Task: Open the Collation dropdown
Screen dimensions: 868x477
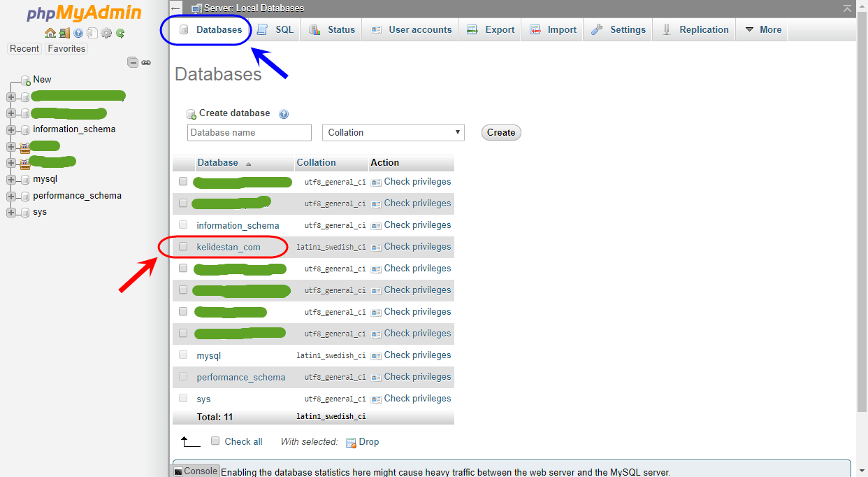Action: tap(393, 132)
